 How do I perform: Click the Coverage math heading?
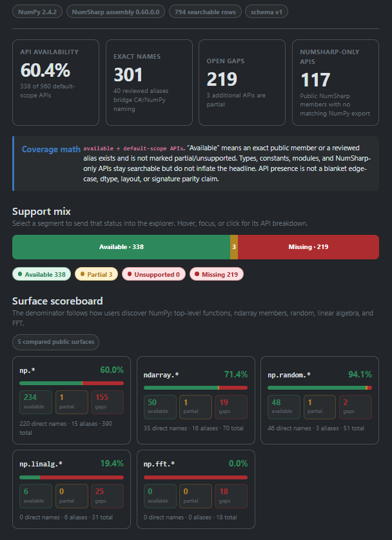[51, 150]
